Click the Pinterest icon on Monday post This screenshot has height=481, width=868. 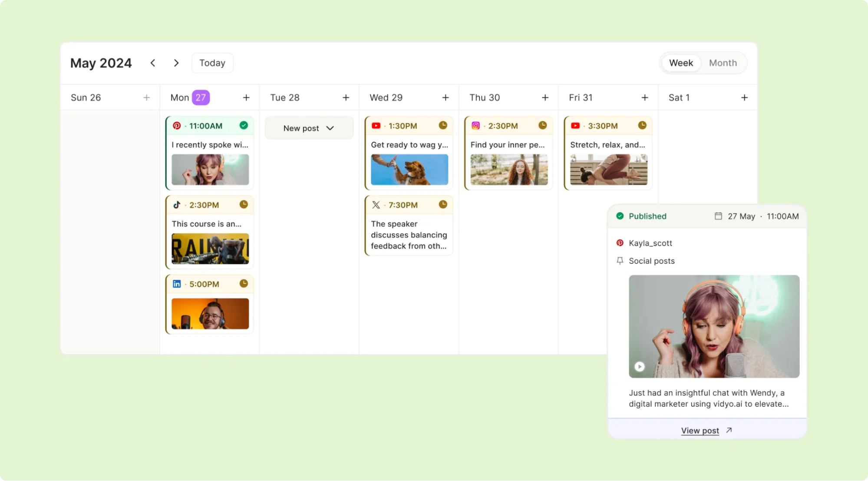tap(176, 126)
